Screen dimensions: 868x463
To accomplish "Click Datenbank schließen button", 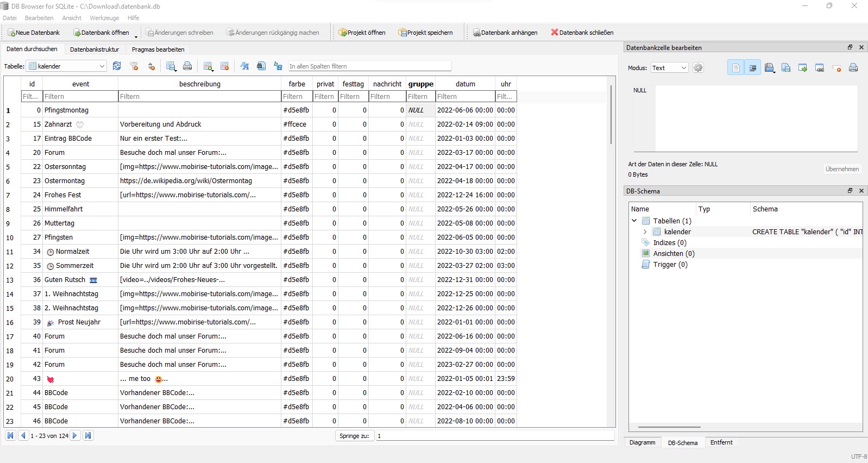I will pos(582,33).
